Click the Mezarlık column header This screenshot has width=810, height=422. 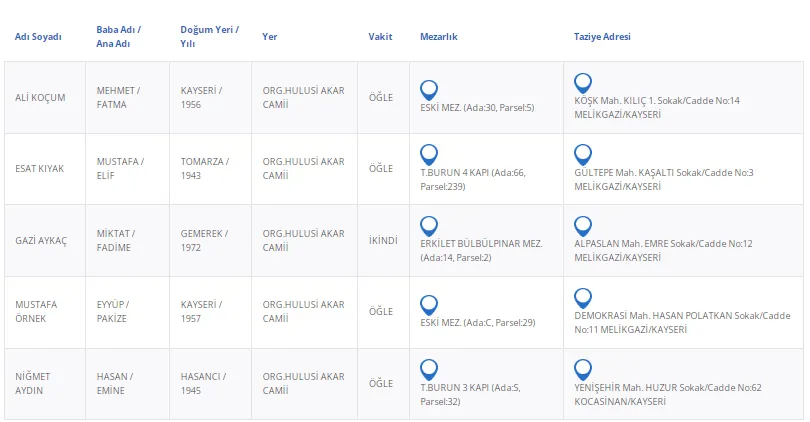click(439, 37)
